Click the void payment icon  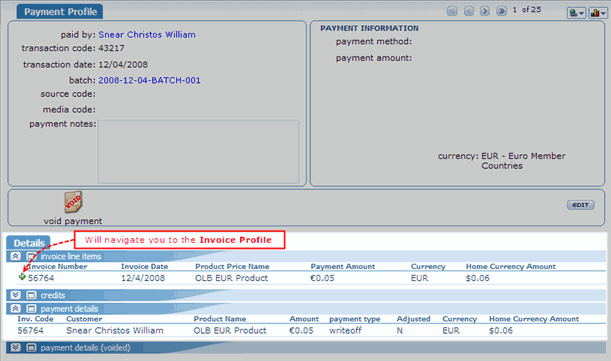tap(73, 202)
